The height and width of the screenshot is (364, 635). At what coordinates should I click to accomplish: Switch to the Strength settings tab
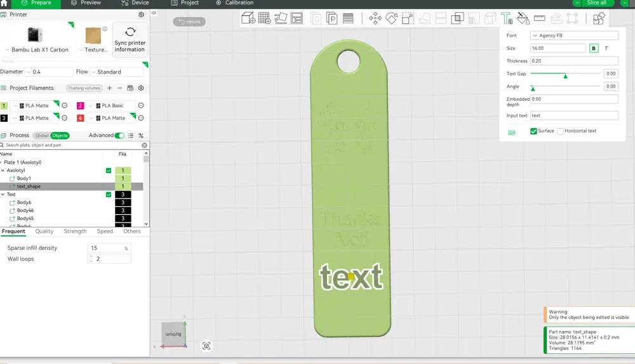point(75,231)
